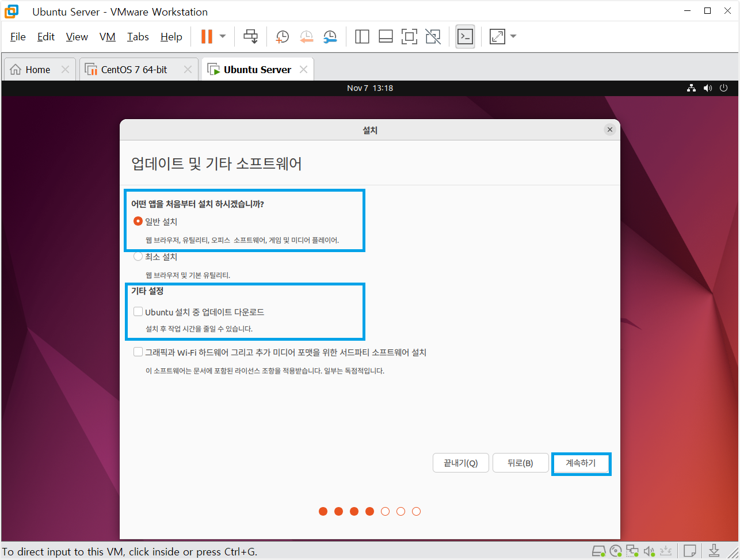Click the Ubuntu network status icon

point(692,88)
